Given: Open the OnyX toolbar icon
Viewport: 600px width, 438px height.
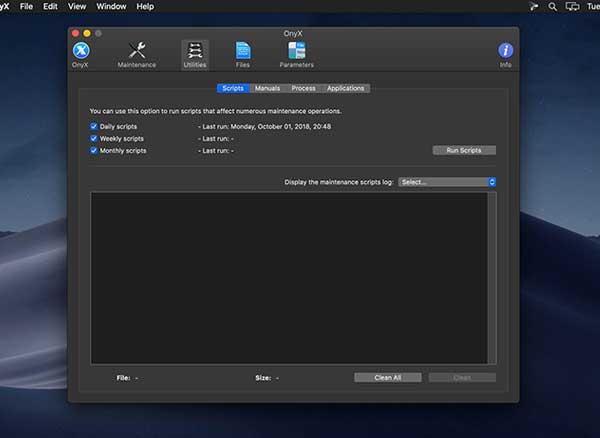Looking at the screenshot, I should [81, 54].
